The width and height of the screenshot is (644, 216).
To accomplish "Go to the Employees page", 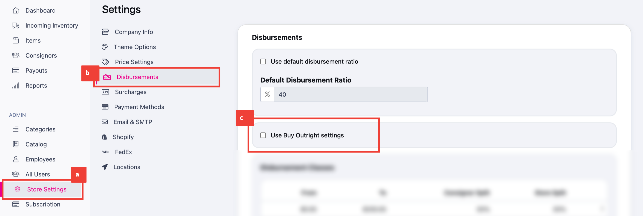I will (40, 159).
